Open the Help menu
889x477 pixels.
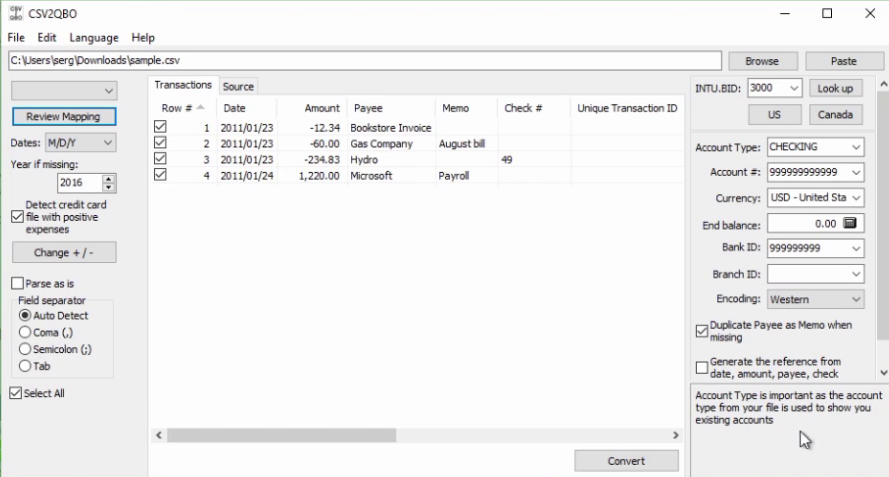(x=143, y=37)
